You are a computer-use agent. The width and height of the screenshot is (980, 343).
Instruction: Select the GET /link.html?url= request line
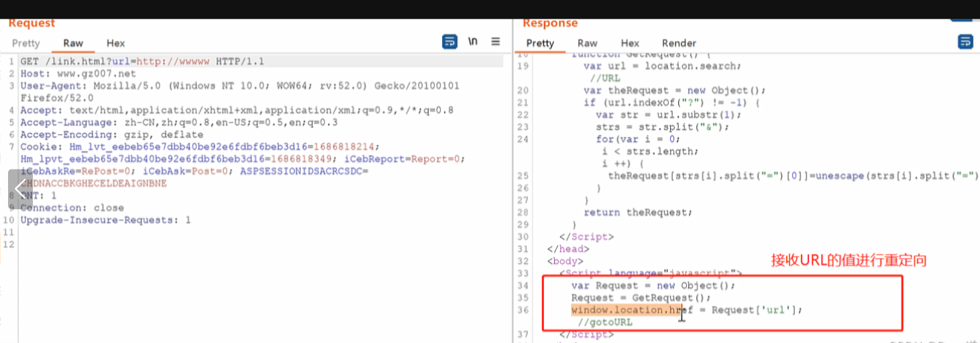tap(142, 62)
